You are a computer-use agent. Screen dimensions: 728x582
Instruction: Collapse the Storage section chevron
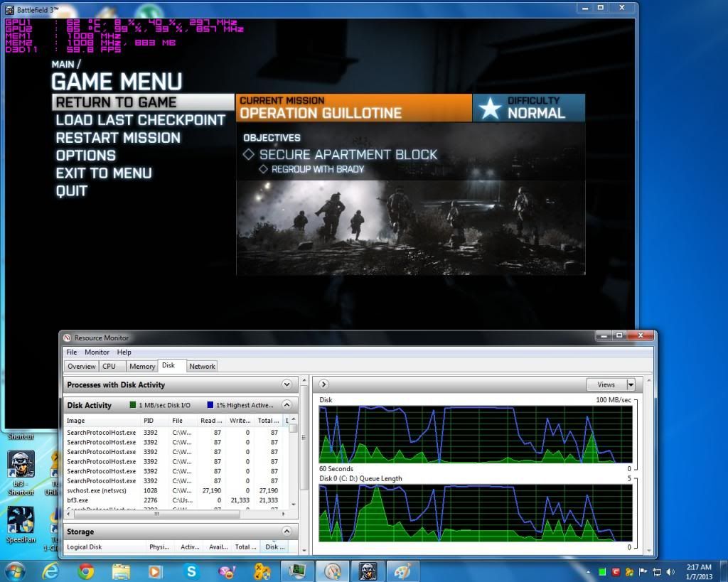coord(287,531)
